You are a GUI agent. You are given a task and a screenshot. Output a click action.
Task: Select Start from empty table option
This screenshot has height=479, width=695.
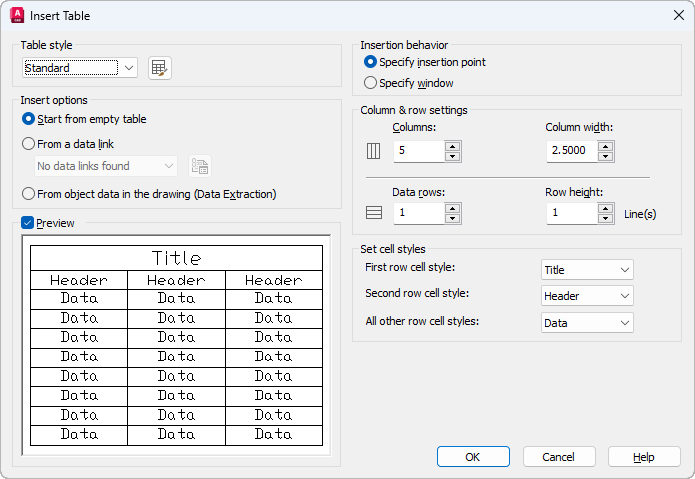tap(29, 119)
